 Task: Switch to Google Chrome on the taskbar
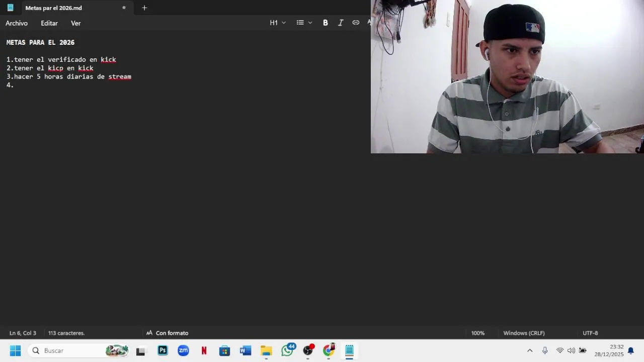(329, 350)
